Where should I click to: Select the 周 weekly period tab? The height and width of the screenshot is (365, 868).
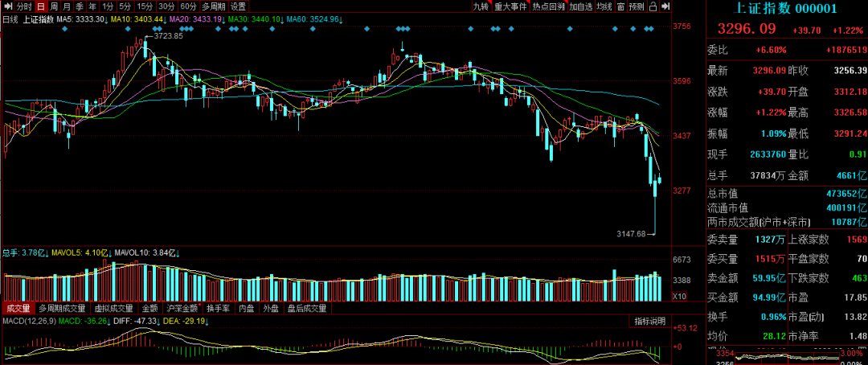54,6
